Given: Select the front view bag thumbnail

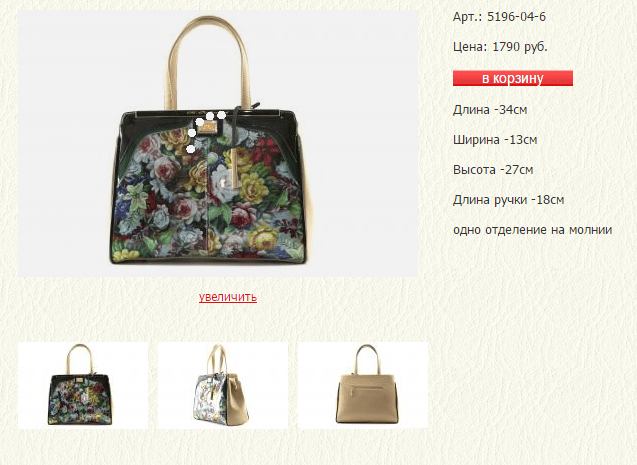Looking at the screenshot, I should pyautogui.click(x=83, y=385).
